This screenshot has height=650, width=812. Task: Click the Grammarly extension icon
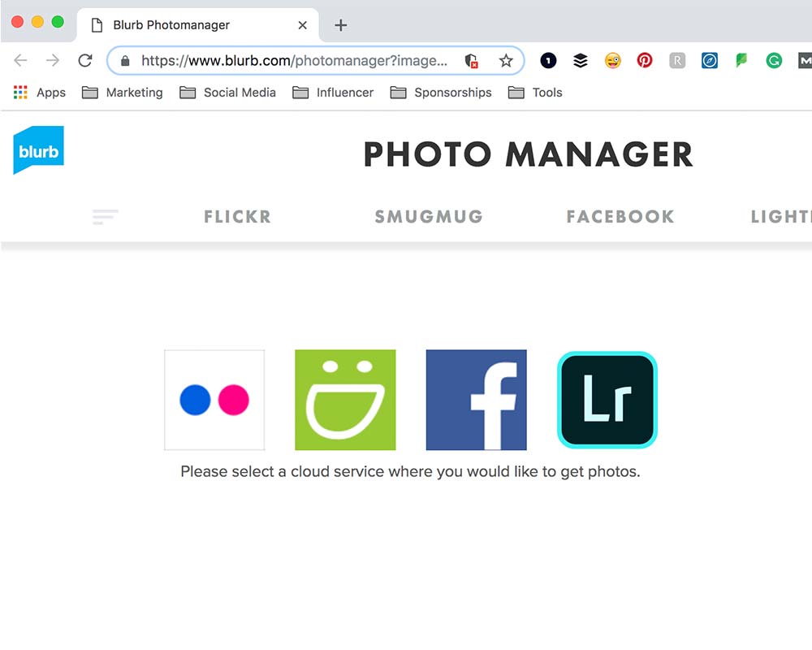click(x=774, y=61)
